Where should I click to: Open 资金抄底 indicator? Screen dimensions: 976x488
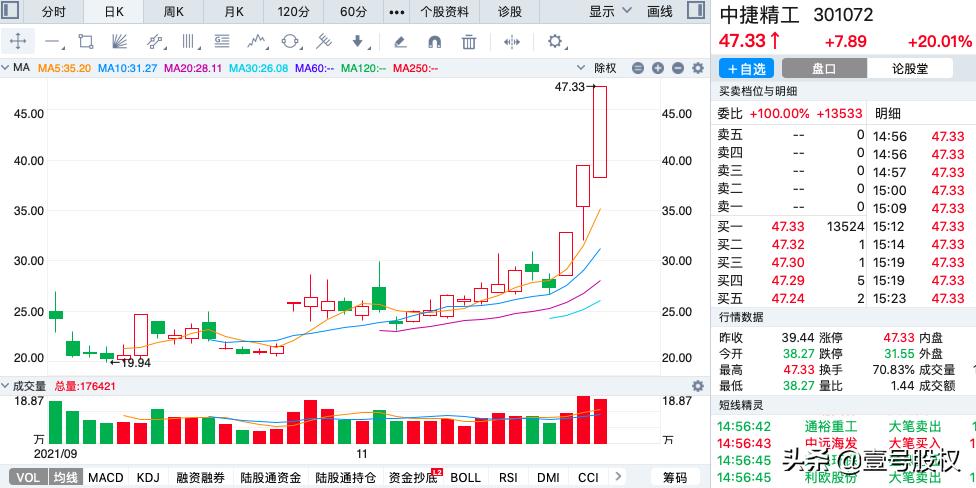[413, 477]
